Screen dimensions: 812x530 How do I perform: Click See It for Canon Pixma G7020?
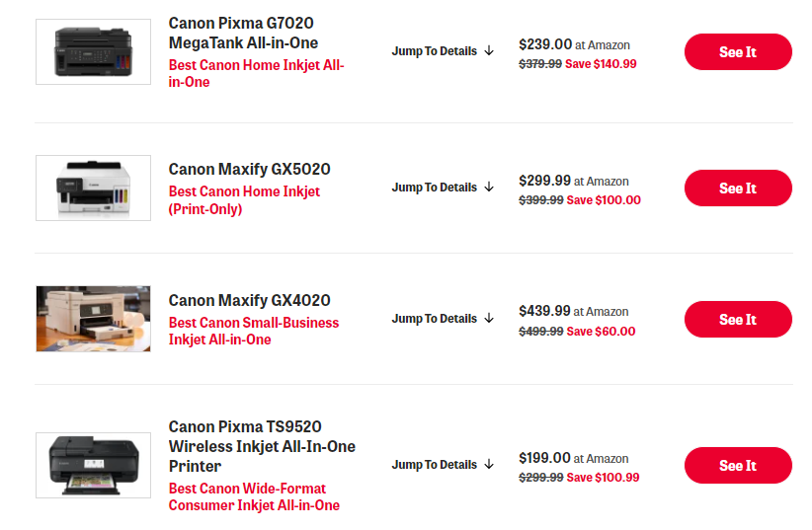pyautogui.click(x=738, y=51)
